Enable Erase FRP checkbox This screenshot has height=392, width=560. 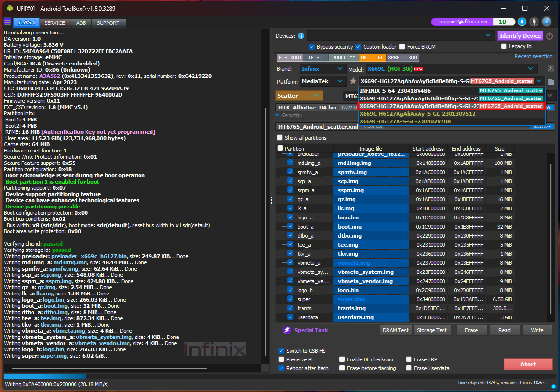click(x=409, y=359)
